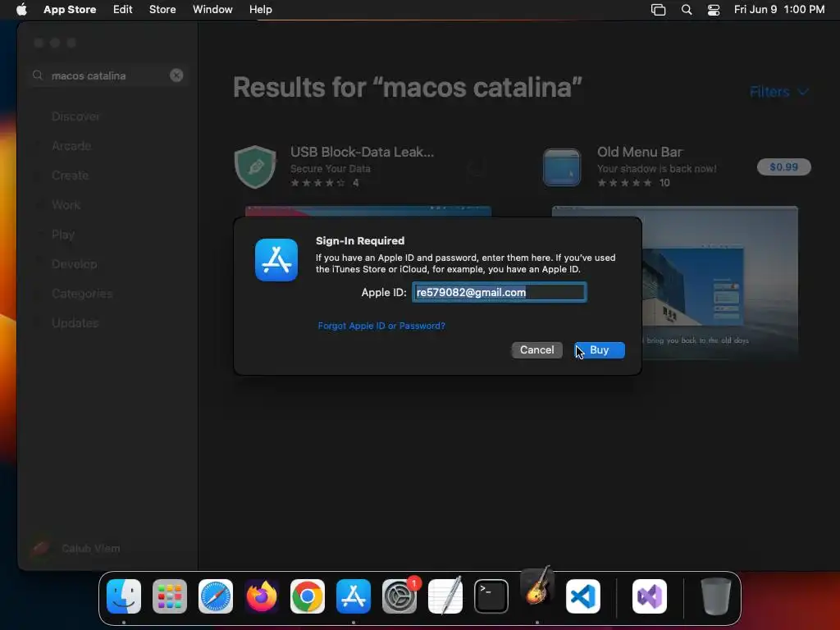The width and height of the screenshot is (840, 630).
Task: Click the Old Menu Bar app icon
Action: coord(561,167)
